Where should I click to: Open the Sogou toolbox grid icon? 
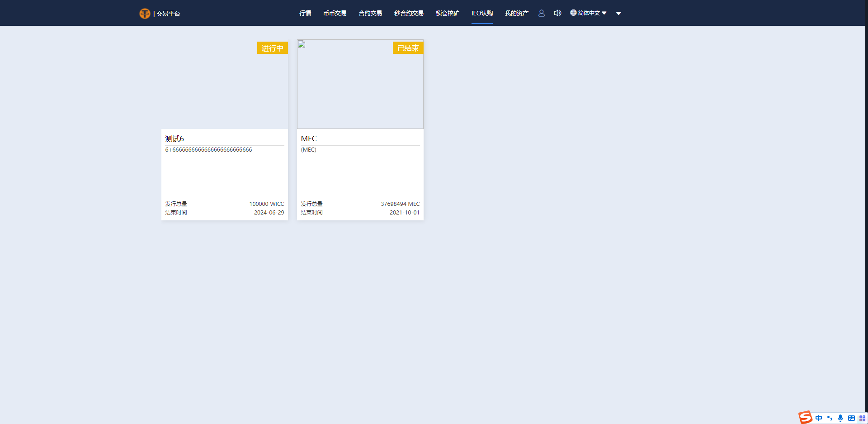click(x=862, y=418)
